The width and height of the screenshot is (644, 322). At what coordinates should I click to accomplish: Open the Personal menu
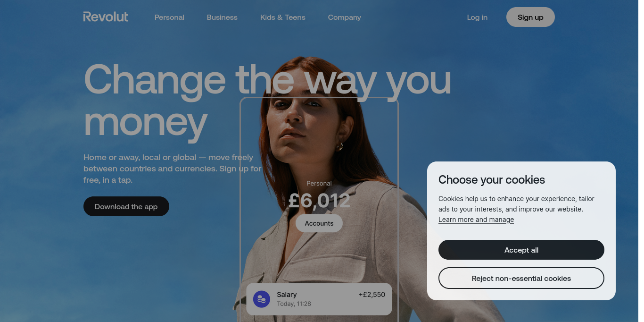click(169, 17)
